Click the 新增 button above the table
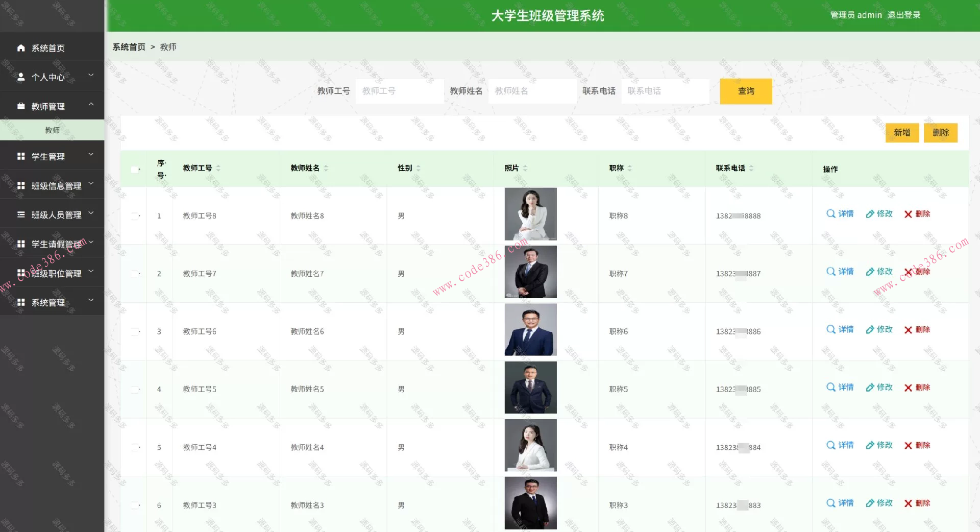The image size is (980, 532). coord(901,133)
